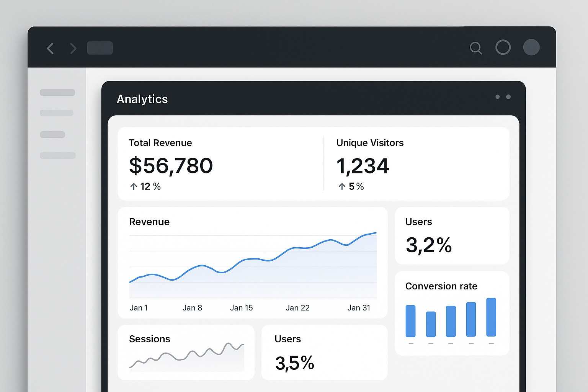This screenshot has width=588, height=392.
Task: Click the browser search icon
Action: click(x=476, y=48)
